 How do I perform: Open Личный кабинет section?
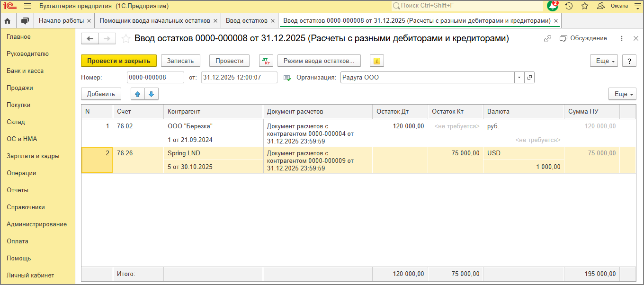tap(30, 275)
